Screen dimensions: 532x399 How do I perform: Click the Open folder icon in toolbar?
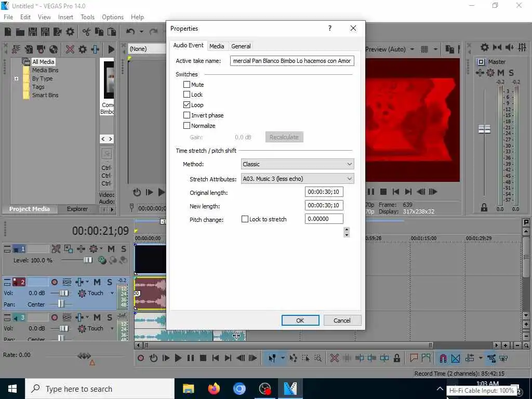pos(20,32)
